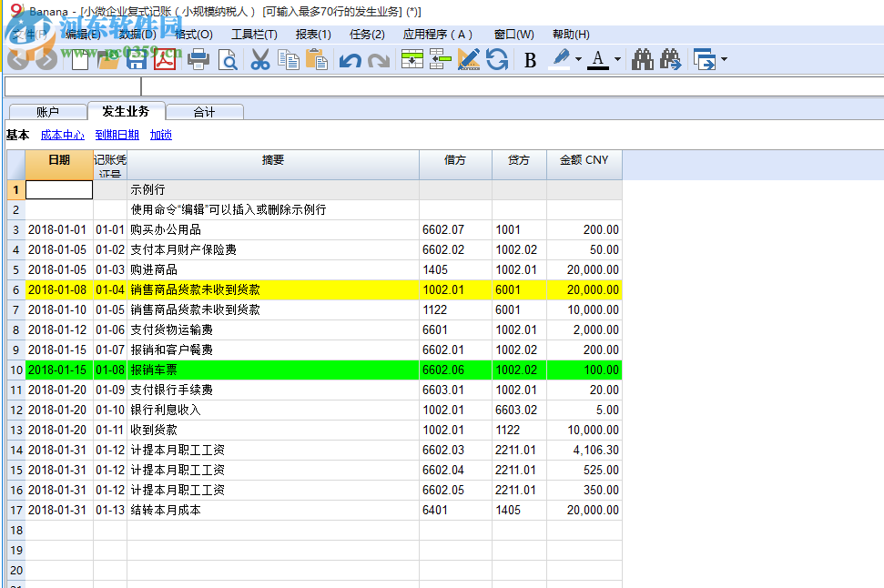Open the 成本中心 view link
The width and height of the screenshot is (884, 588).
click(62, 134)
